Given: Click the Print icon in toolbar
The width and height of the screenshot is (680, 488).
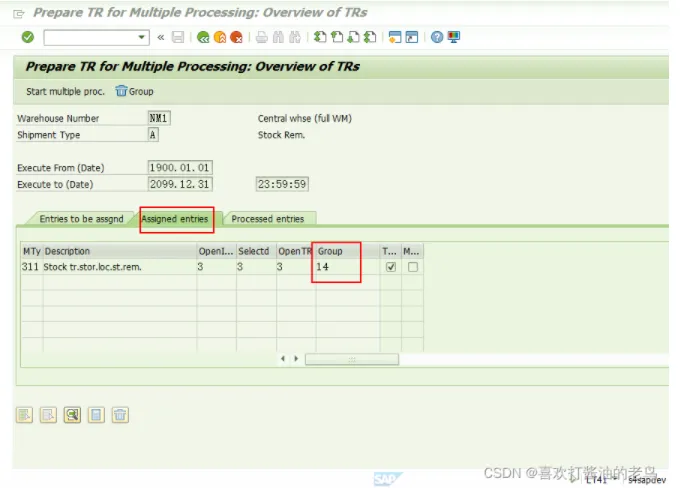Looking at the screenshot, I should (x=262, y=38).
